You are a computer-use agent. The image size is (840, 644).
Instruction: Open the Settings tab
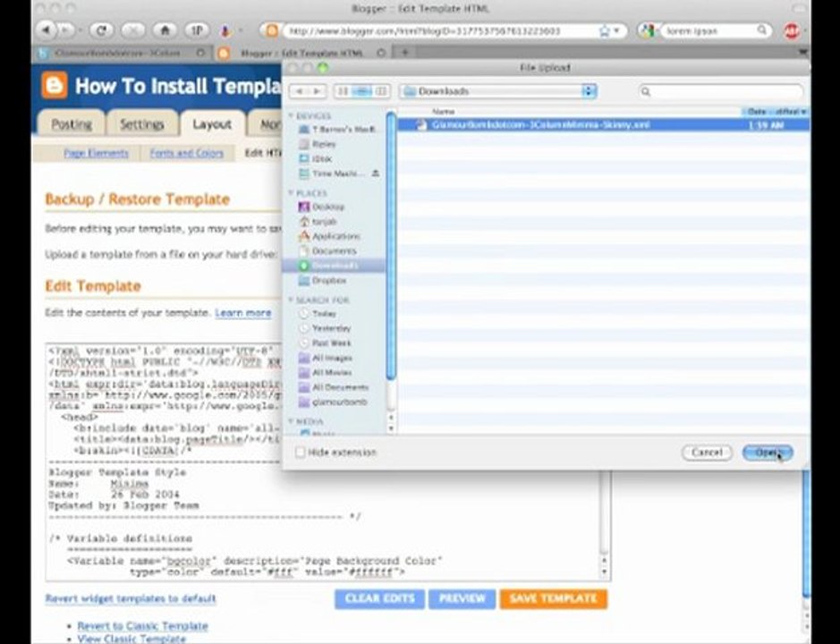pyautogui.click(x=142, y=123)
